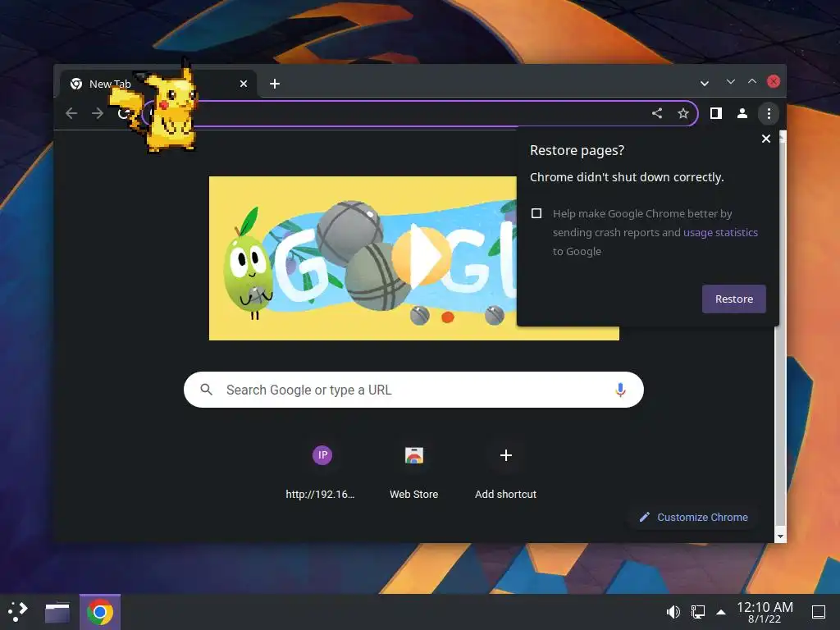Play the Google Doodle game

(422, 257)
